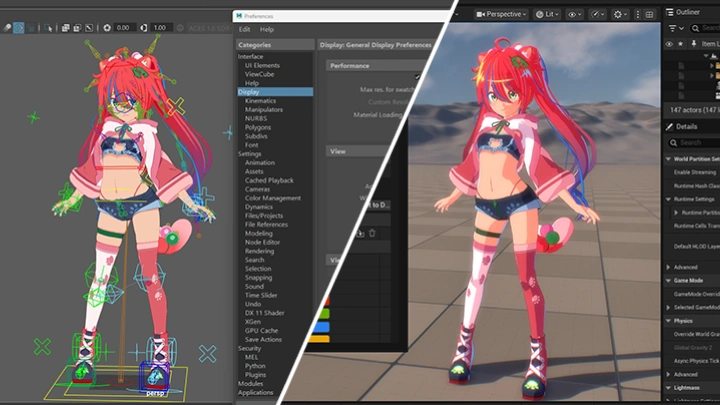The width and height of the screenshot is (720, 405).
Task: Toggle the highlighted isolate select icon in Maya toolbar
Action: click(19, 28)
